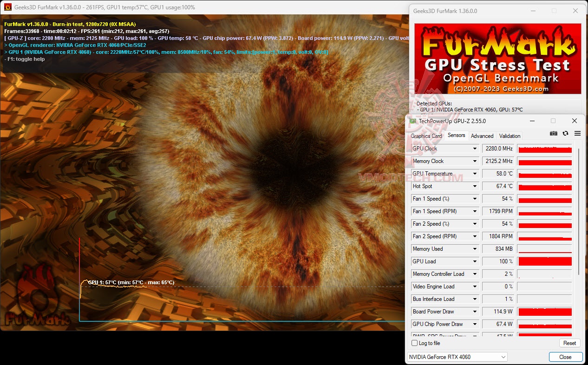This screenshot has height=365, width=588.
Task: Expand the Memory Clock sensor dropdown
Action: [475, 161]
